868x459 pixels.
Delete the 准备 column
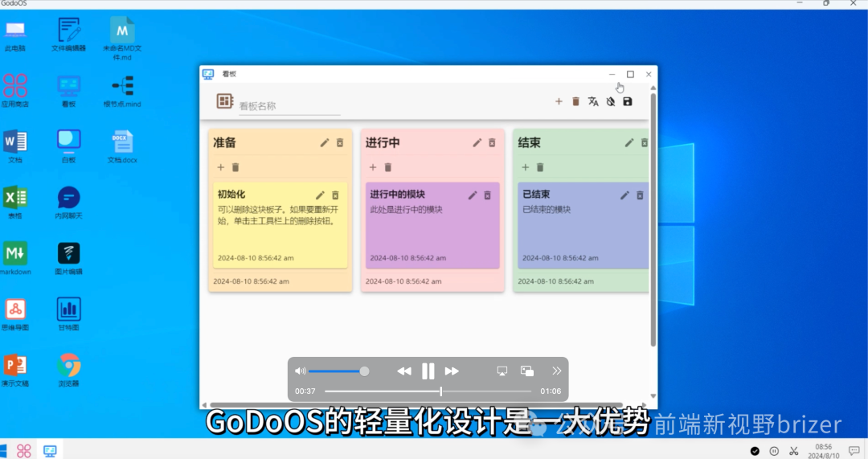point(340,143)
